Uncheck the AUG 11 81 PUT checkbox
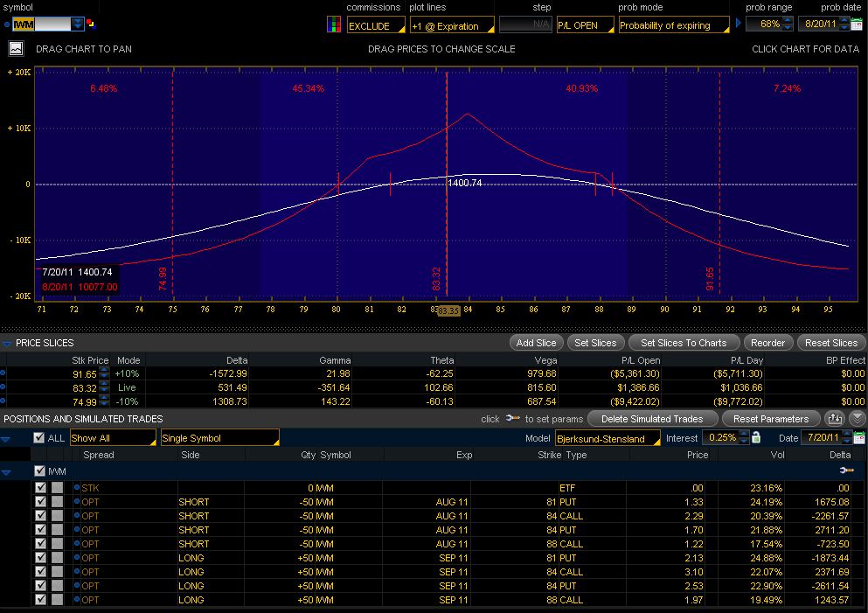868x613 pixels. point(40,501)
